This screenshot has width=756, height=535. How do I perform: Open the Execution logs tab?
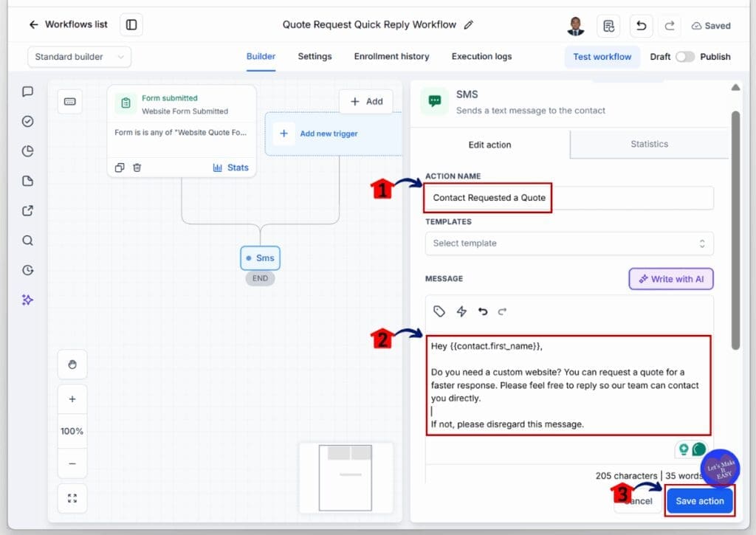click(x=481, y=56)
